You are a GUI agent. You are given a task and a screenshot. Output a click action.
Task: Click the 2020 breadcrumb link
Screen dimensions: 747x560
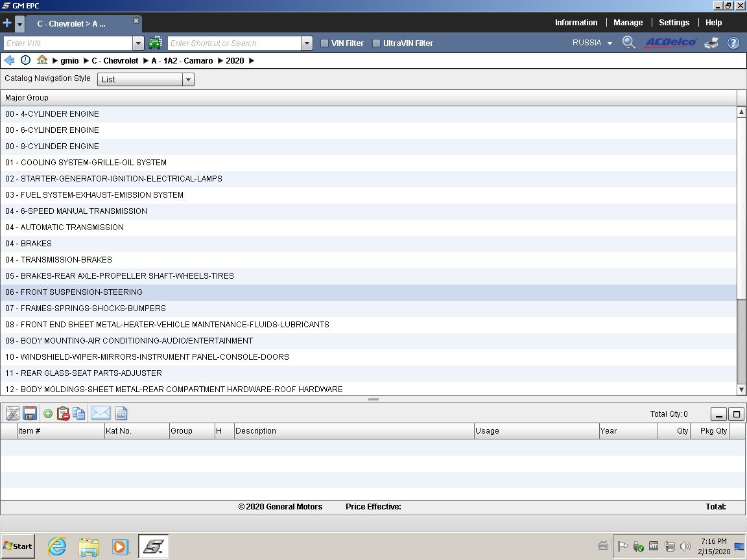(x=235, y=60)
